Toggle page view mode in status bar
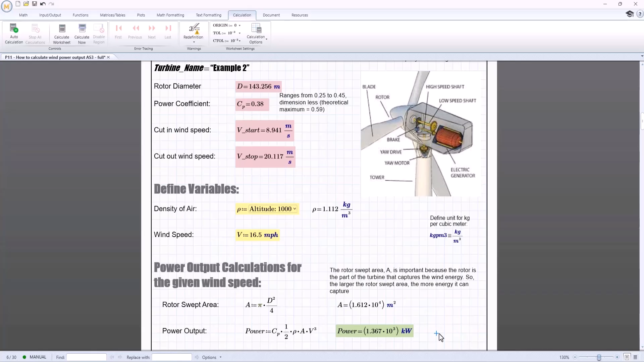The image size is (644, 362). [x=627, y=357]
